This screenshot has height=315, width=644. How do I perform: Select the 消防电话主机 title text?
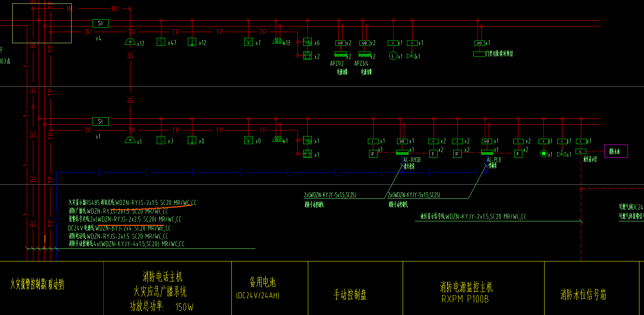point(163,277)
